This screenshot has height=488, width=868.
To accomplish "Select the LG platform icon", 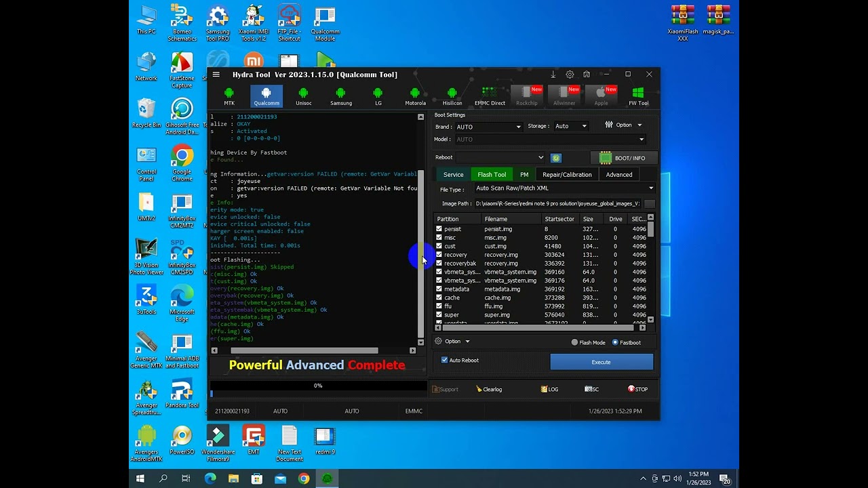I will (378, 96).
